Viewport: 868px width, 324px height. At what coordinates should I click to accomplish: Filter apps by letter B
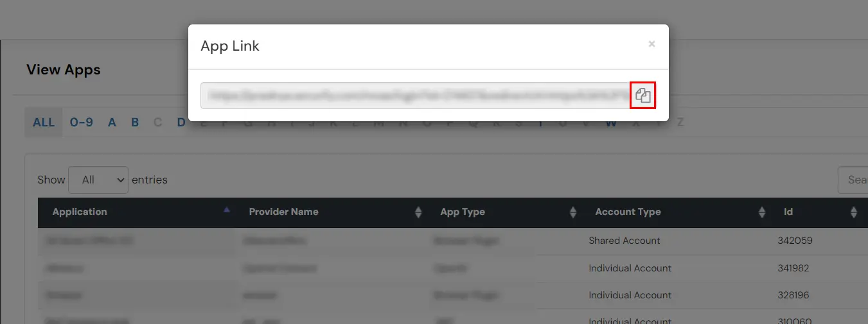coord(135,122)
